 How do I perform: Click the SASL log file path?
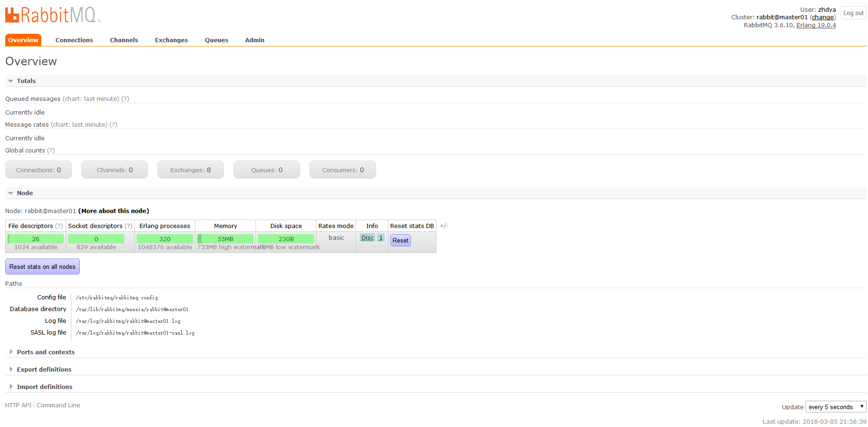pyautogui.click(x=135, y=333)
